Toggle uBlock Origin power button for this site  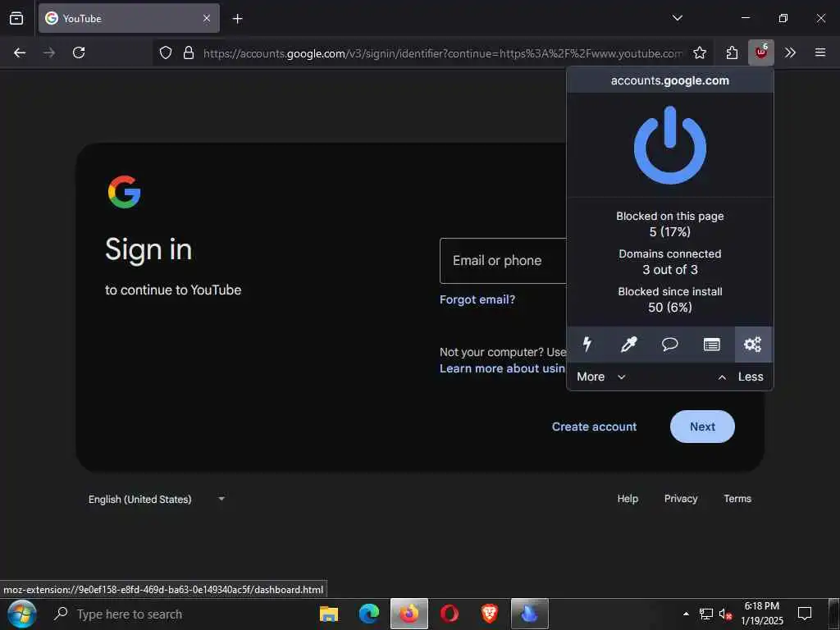(x=669, y=144)
